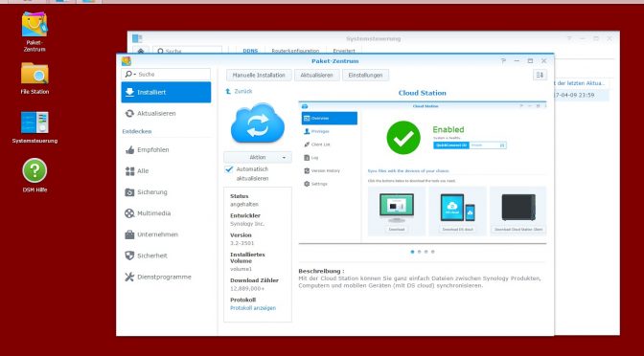This screenshot has width=644, height=356.
Task: Open the Sicherheit category
Action: 166,256
